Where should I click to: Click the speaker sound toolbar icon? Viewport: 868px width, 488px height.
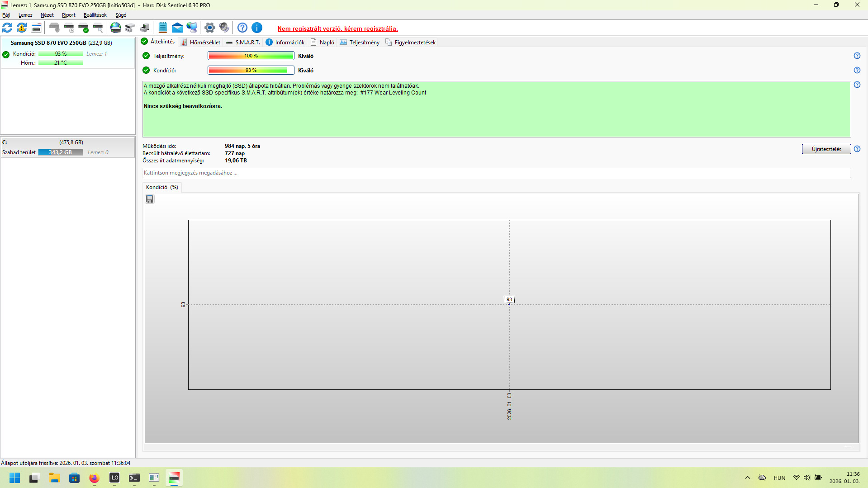pos(224,28)
